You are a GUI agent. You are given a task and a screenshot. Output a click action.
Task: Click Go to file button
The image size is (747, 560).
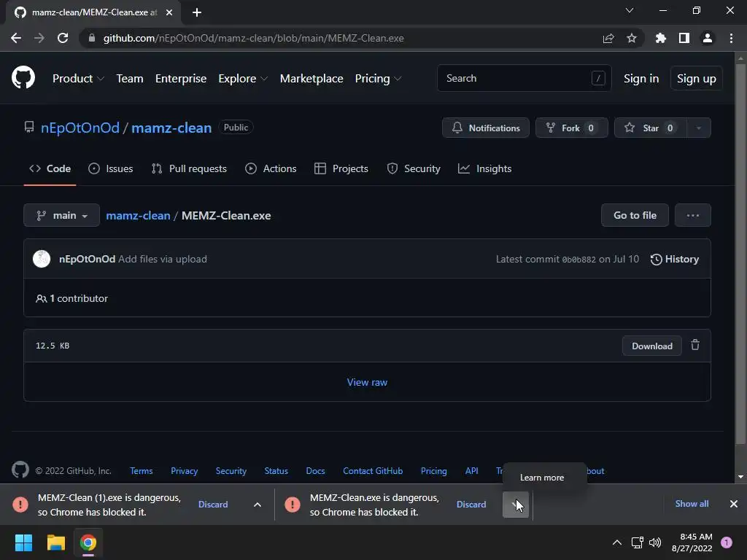click(x=635, y=215)
